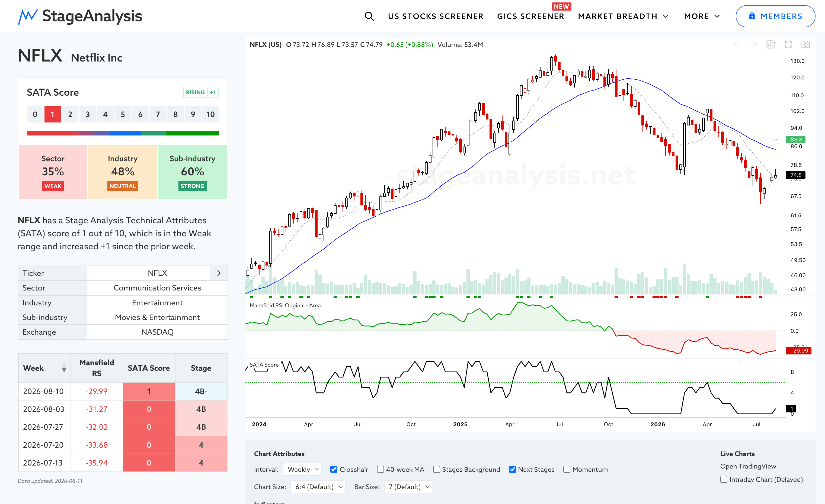825x504 pixels.
Task: Take chart snapshot with camera icon
Action: [805, 44]
